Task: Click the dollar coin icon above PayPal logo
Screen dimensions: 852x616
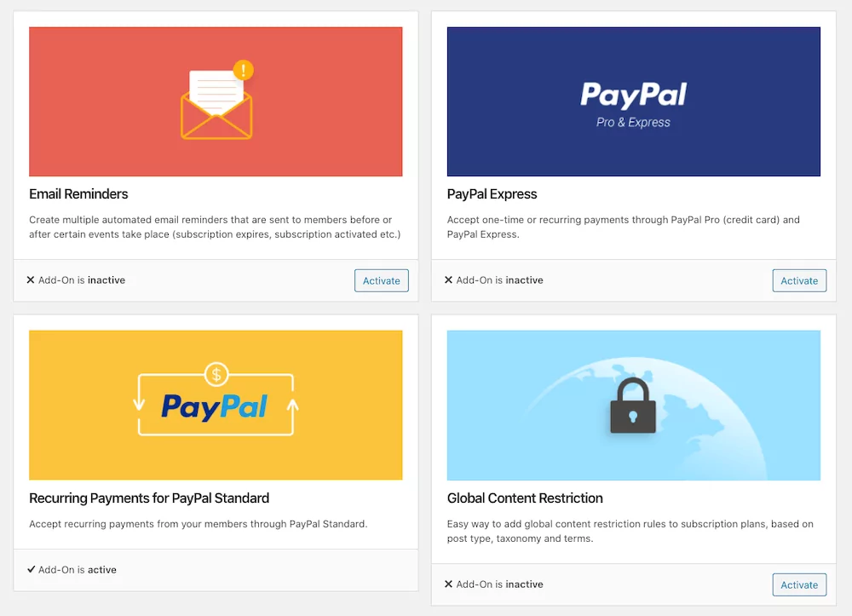Action: (216, 374)
